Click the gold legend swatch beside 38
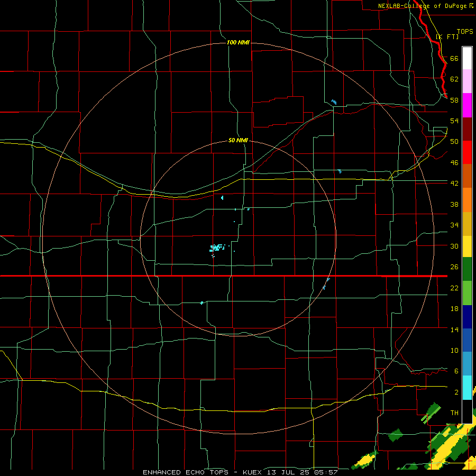This screenshot has height=476, width=476. click(x=467, y=224)
